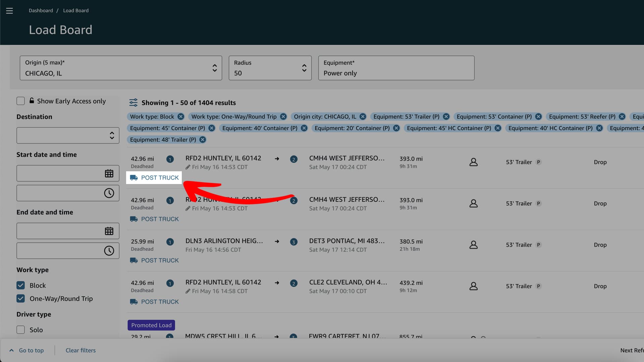Screen dimensions: 644x362
Task: Click driver icon on DLN3 Arlington Heights row
Action: [x=474, y=245]
